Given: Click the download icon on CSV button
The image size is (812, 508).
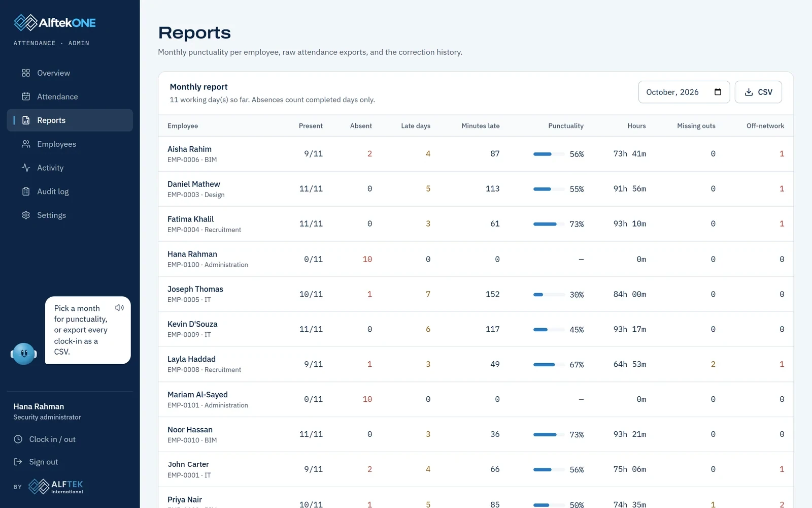Looking at the screenshot, I should coord(749,92).
